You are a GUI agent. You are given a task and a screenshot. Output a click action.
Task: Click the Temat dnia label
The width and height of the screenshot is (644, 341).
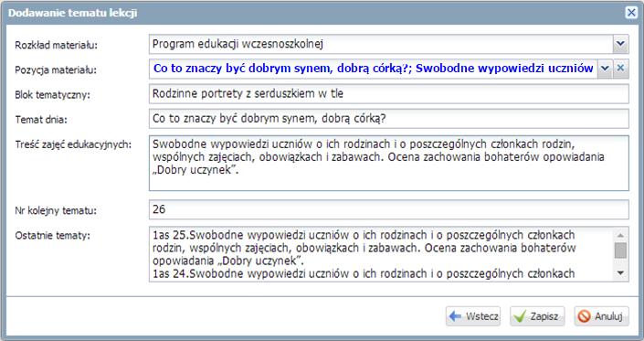click(x=41, y=120)
